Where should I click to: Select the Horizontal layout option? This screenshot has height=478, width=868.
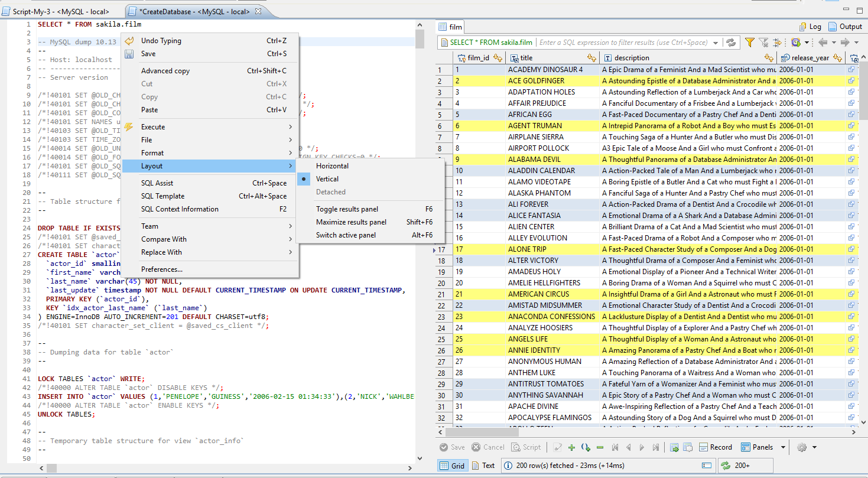pos(332,166)
